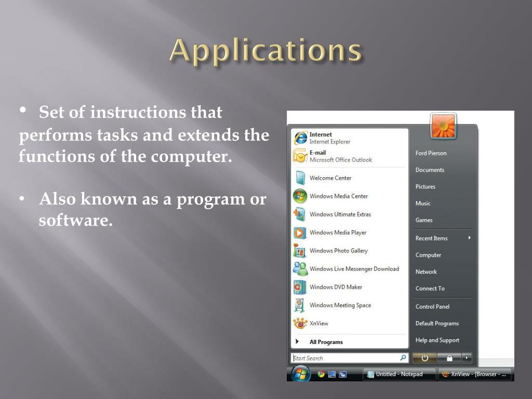Expand shutdown options arrow next to lock
532x399 pixels.
point(467,358)
